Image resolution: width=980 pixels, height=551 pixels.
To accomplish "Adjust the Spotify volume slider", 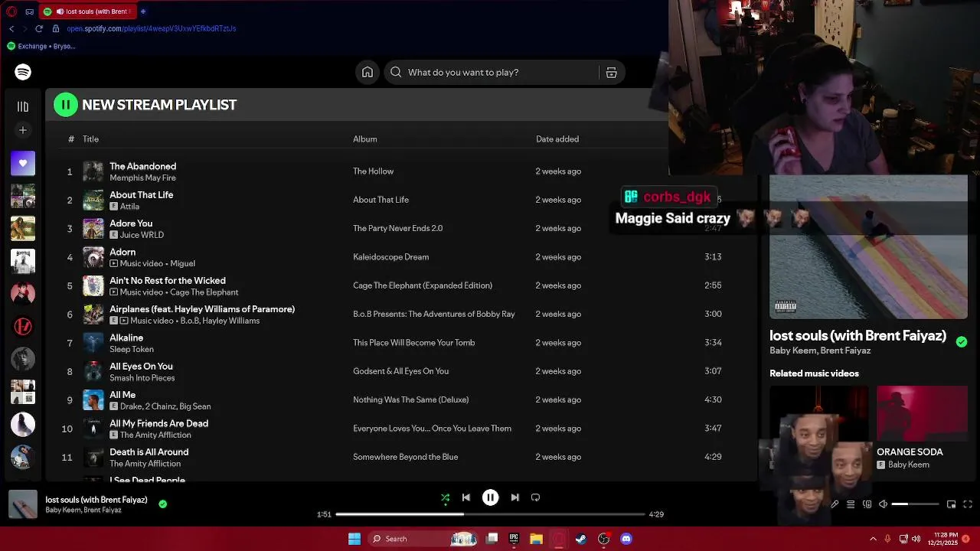I will pyautogui.click(x=915, y=504).
